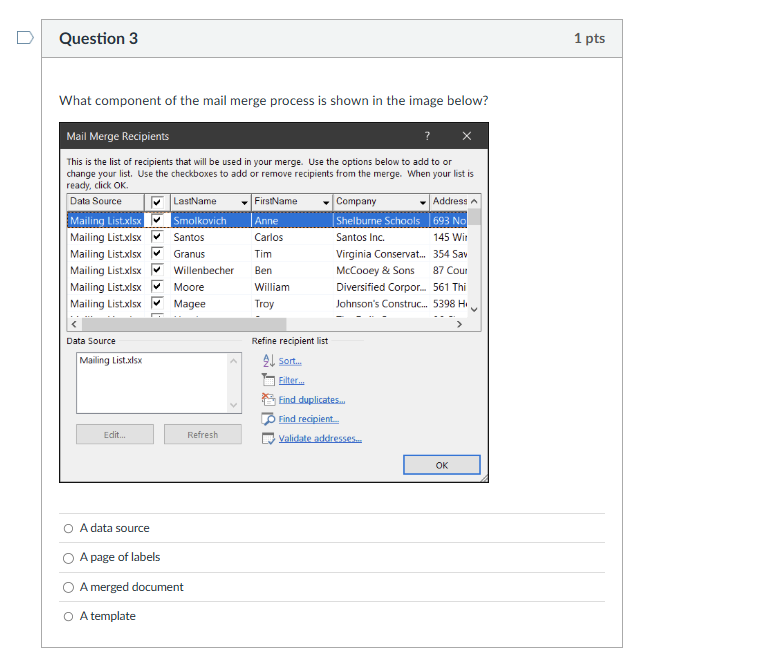Uncheck the Santos recipient checkbox

(x=157, y=236)
